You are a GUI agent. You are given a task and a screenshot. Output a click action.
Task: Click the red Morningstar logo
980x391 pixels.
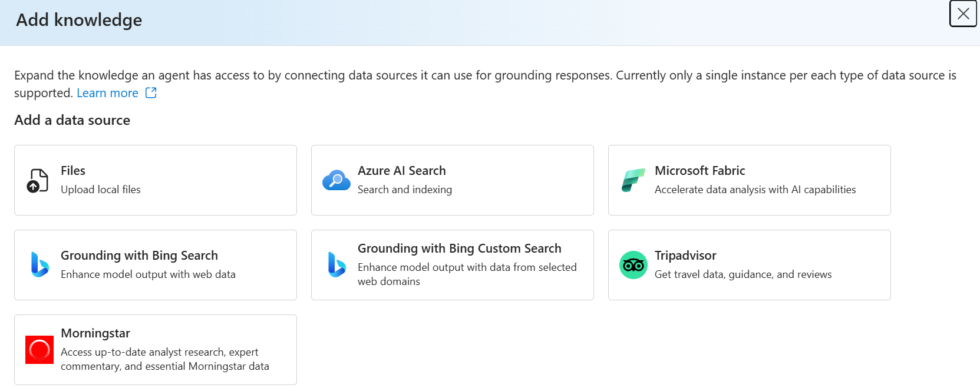tap(39, 350)
